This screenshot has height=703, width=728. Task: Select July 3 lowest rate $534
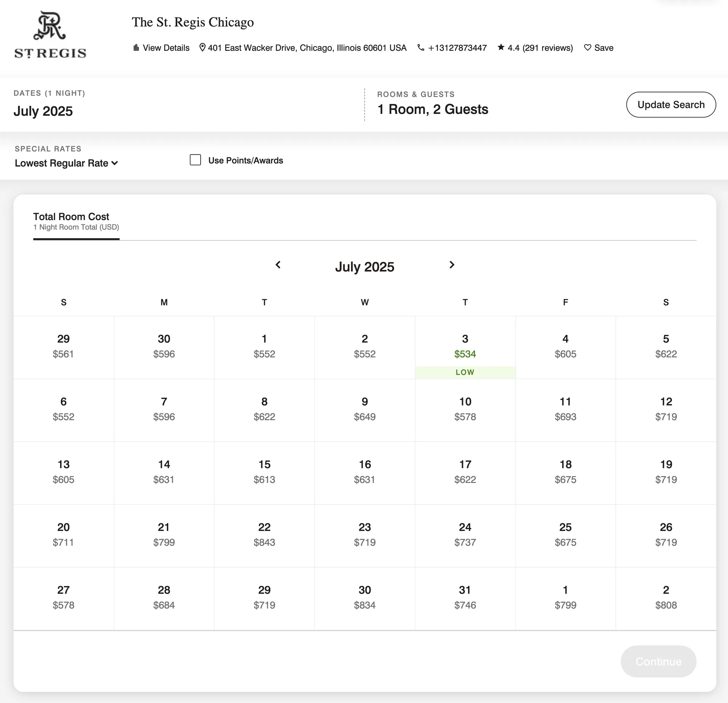(465, 347)
